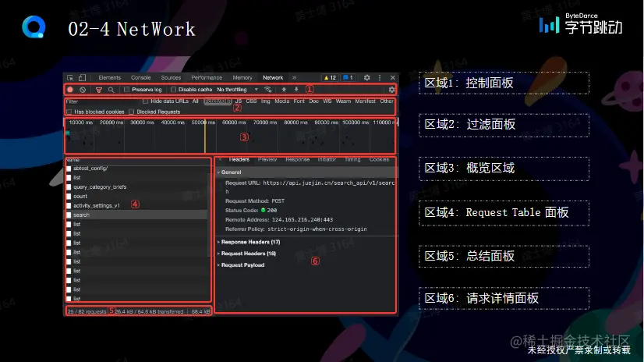Open the No throttling dropdown
The width and height of the screenshot is (644, 362).
click(x=237, y=90)
